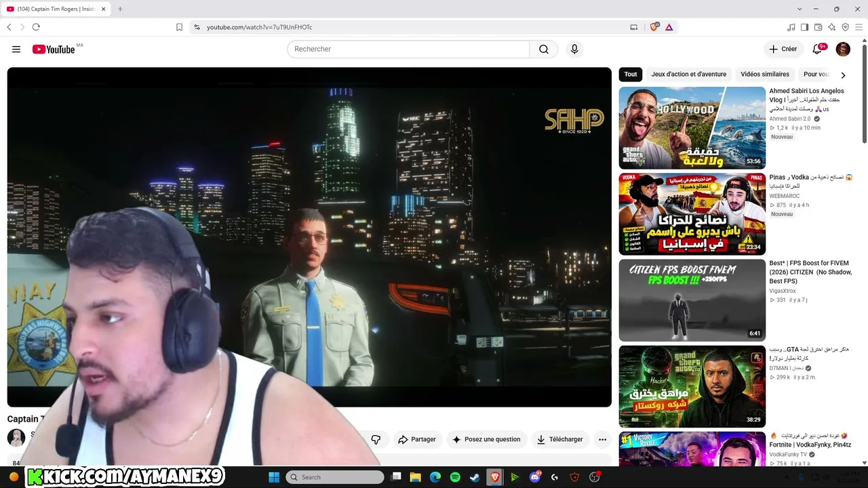Start voice search with the microphone
868x488 pixels.
574,49
